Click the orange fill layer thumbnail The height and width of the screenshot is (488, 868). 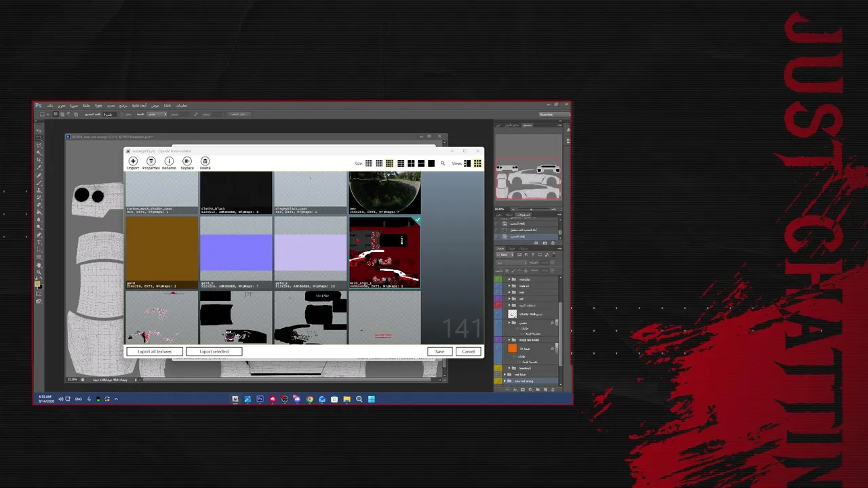(x=512, y=348)
